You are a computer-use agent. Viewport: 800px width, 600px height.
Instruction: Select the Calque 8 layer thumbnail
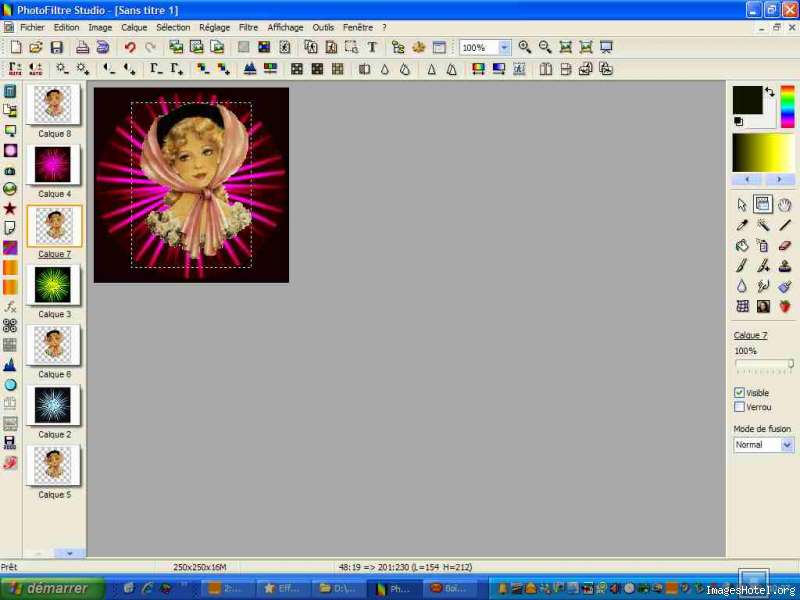coord(54,104)
